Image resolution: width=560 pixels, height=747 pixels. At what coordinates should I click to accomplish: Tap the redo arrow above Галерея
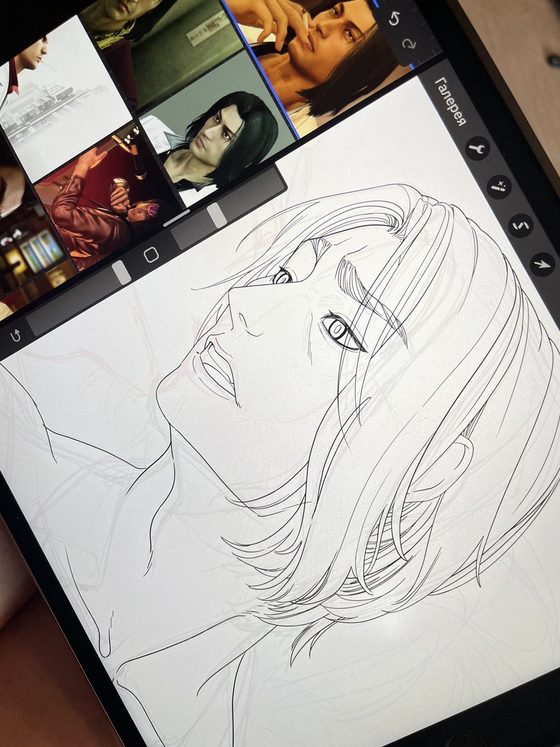tap(409, 44)
